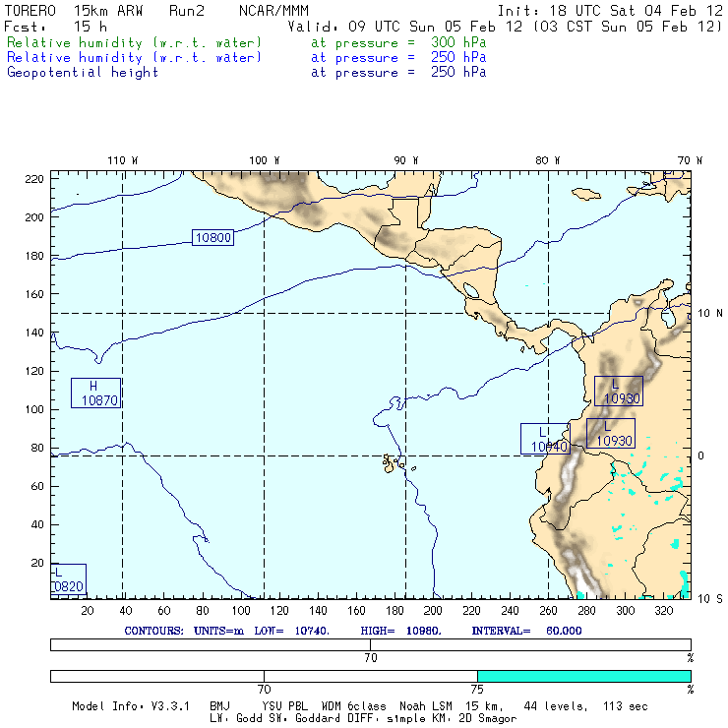Click the '15km ARW' model label
This screenshot has height=728, width=728.
coord(108,11)
